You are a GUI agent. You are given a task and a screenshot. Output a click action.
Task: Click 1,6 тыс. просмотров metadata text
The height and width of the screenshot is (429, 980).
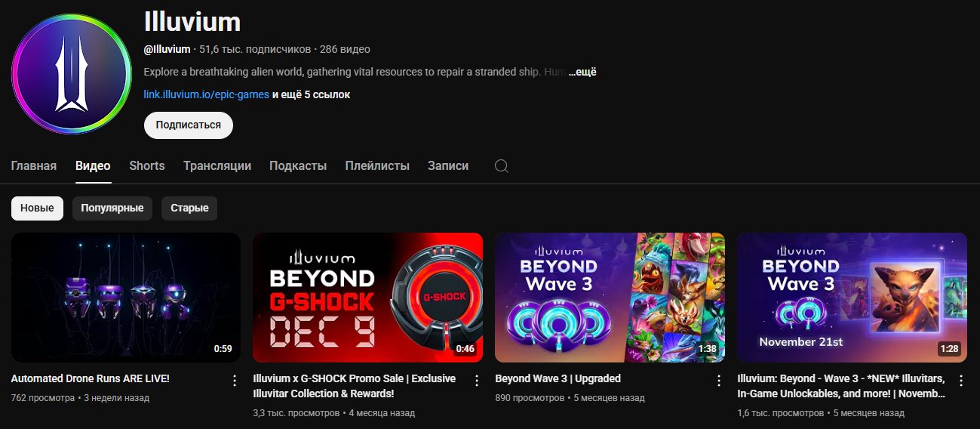pyautogui.click(x=780, y=413)
